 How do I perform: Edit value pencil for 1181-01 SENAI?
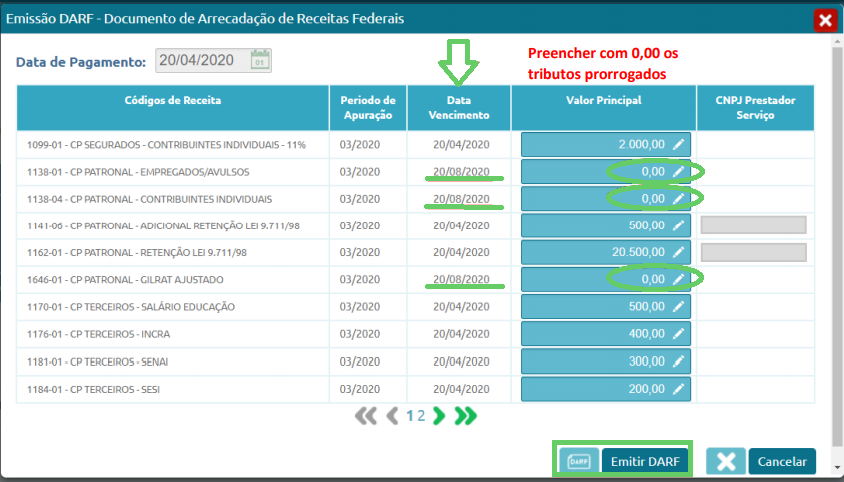[x=679, y=361]
